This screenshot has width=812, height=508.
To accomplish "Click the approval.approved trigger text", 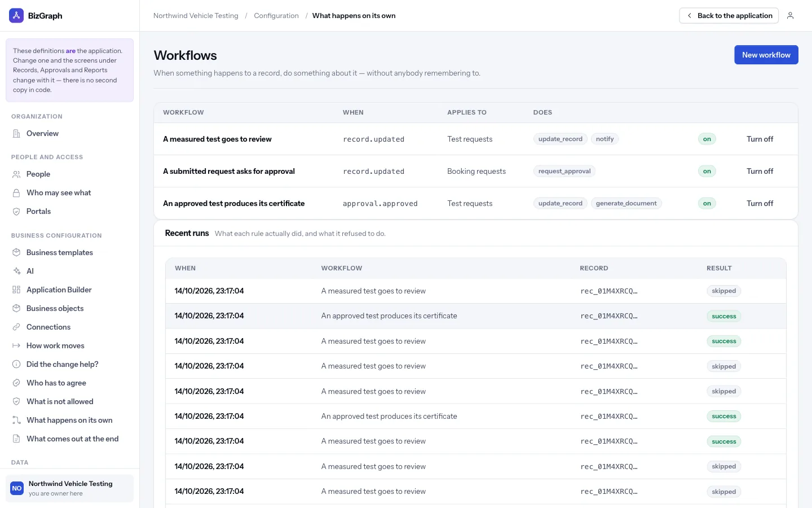I will [x=380, y=204].
